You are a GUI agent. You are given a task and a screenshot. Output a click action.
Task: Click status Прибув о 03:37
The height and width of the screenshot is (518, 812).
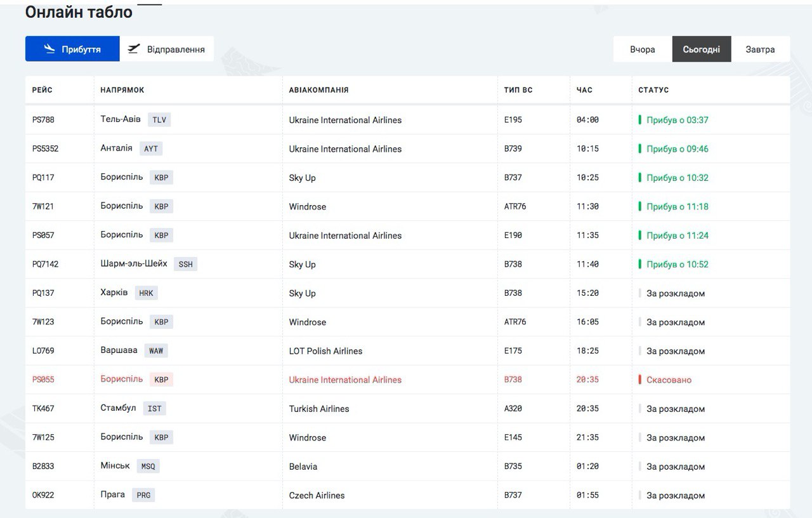click(x=677, y=120)
